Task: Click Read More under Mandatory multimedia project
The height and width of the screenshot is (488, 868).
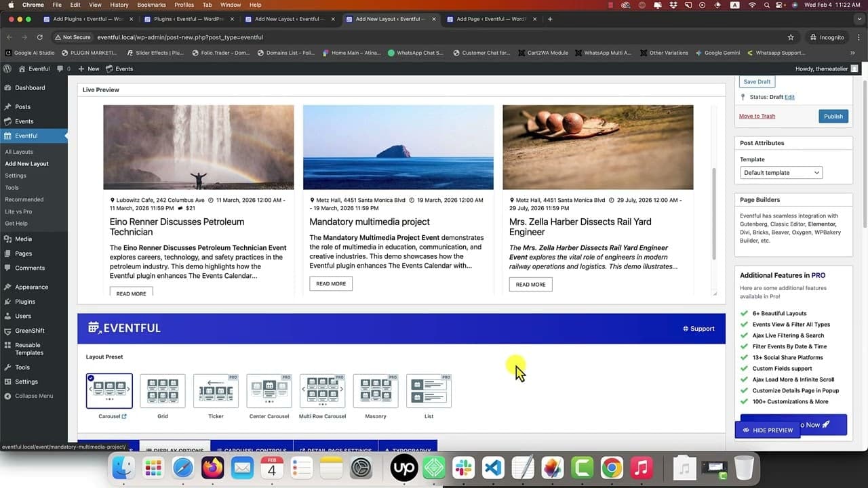Action: click(x=331, y=284)
